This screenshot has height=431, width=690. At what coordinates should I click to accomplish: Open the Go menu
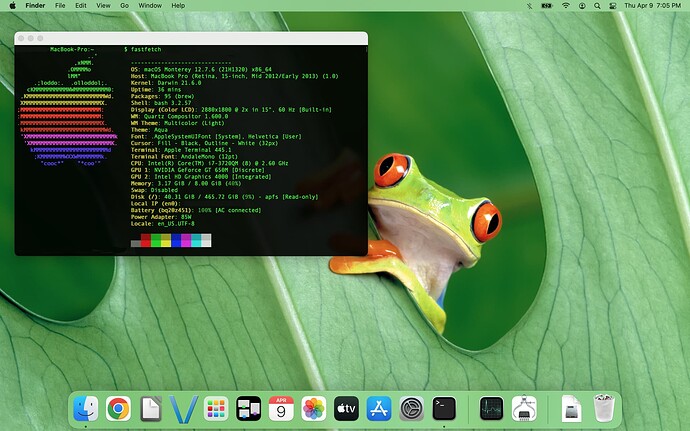[125, 6]
